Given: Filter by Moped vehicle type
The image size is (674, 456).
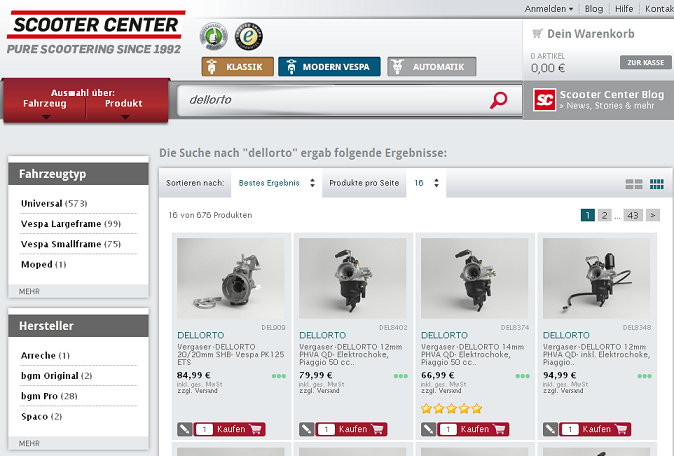Looking at the screenshot, I should [x=43, y=264].
